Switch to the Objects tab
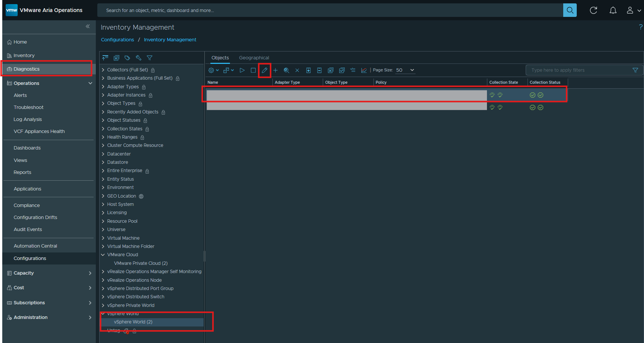This screenshot has width=644, height=343. [220, 58]
